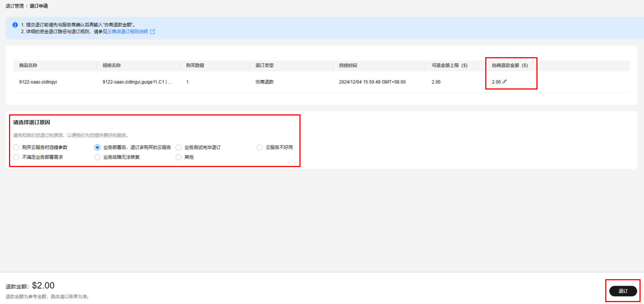Click the 购买数量 column header
This screenshot has height=304, width=644.
pos(195,65)
